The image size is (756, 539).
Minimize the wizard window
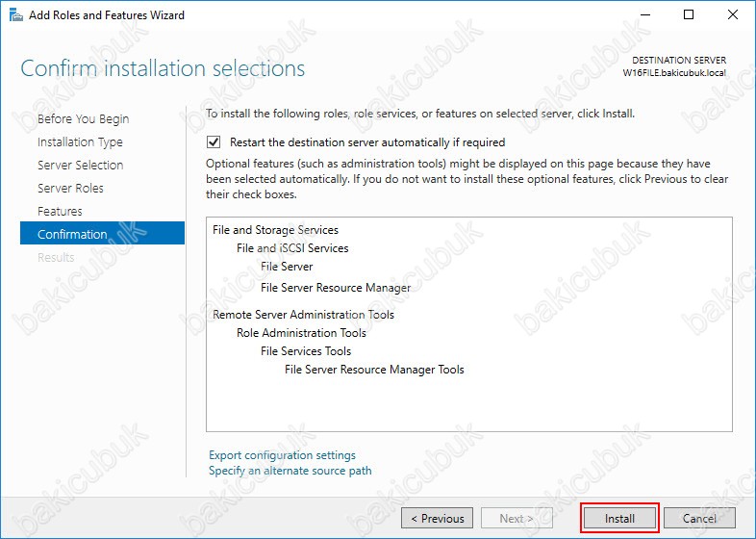click(x=645, y=15)
